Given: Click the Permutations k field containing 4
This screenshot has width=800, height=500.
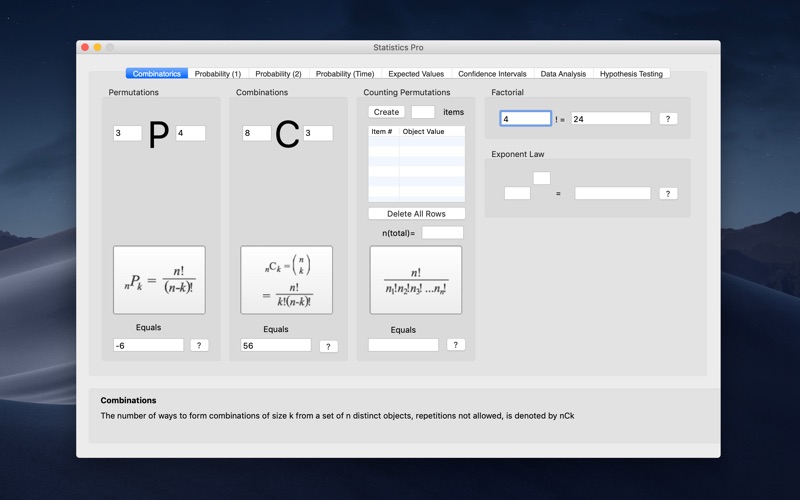Looking at the screenshot, I should tap(190, 133).
